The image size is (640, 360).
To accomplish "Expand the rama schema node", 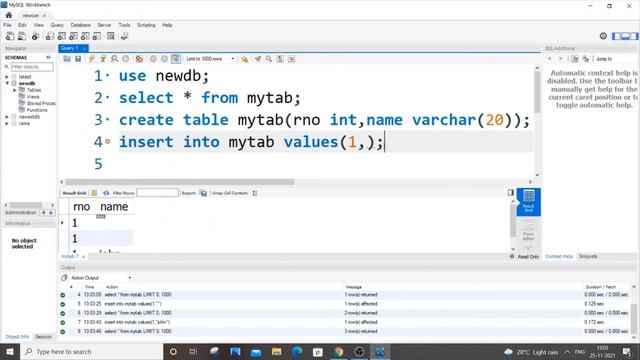I will (x=7, y=123).
